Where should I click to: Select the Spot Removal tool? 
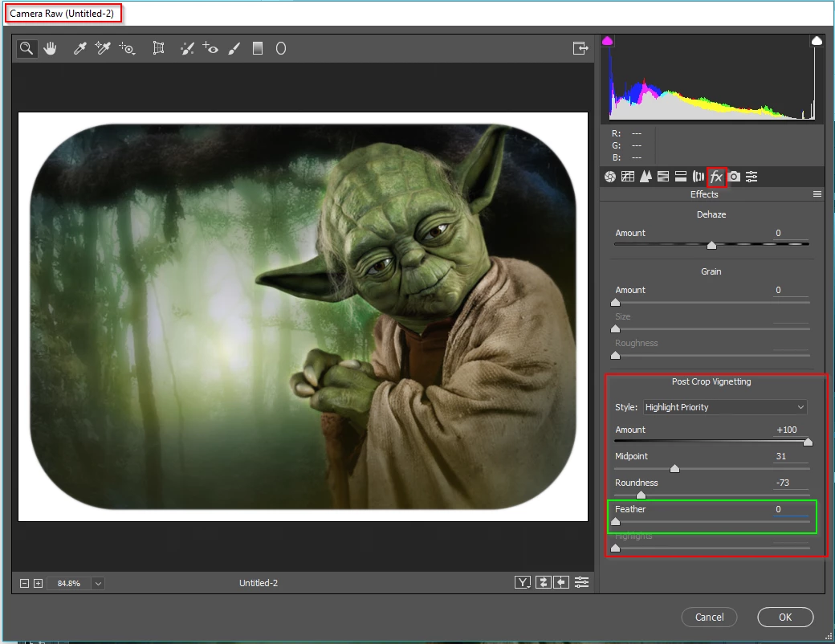tap(187, 48)
